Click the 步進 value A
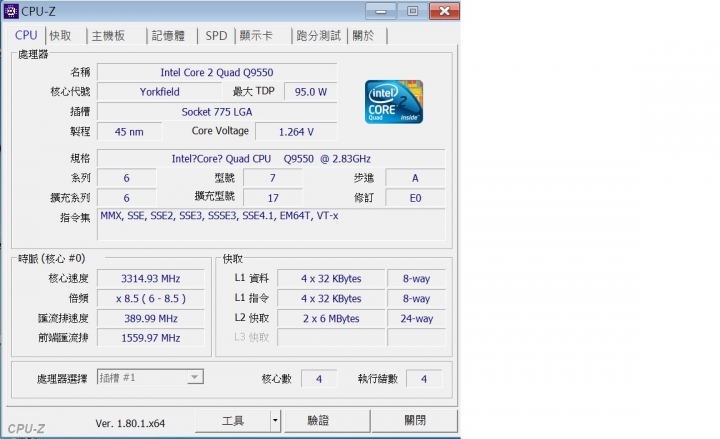The height and width of the screenshot is (439, 720). click(415, 178)
